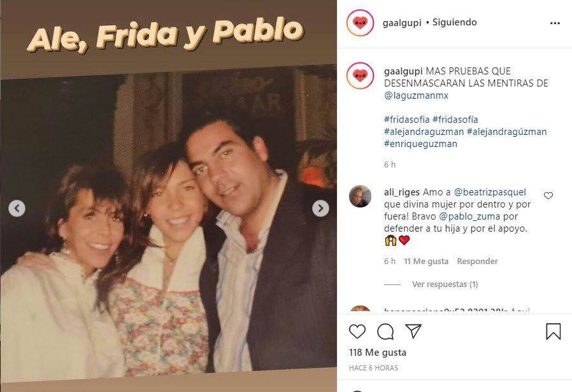572x392 pixels.
Task: Go to next carousel photo arrow
Action: coord(320,208)
